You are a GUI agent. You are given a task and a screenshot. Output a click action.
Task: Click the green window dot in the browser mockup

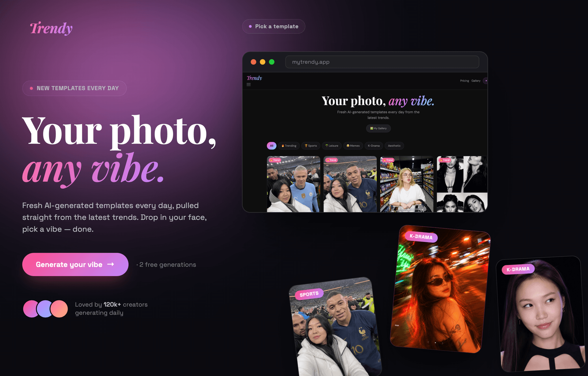point(272,62)
